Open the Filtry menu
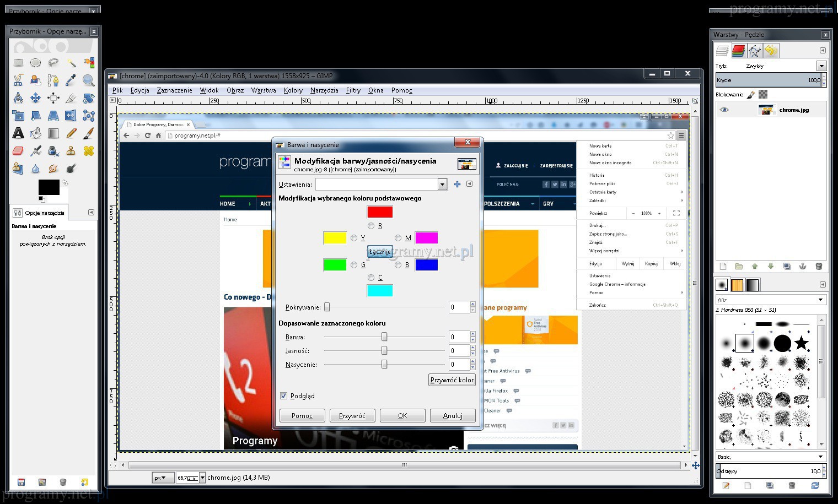 (353, 90)
